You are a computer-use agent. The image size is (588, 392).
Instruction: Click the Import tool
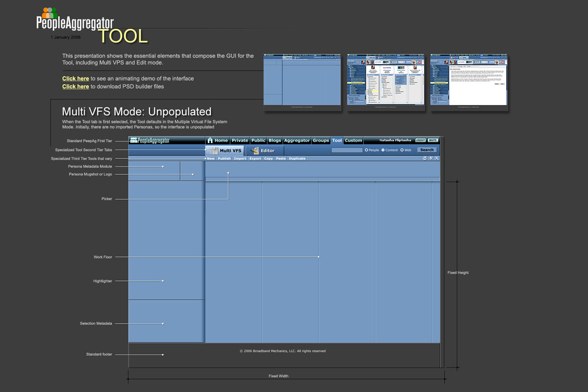[240, 158]
